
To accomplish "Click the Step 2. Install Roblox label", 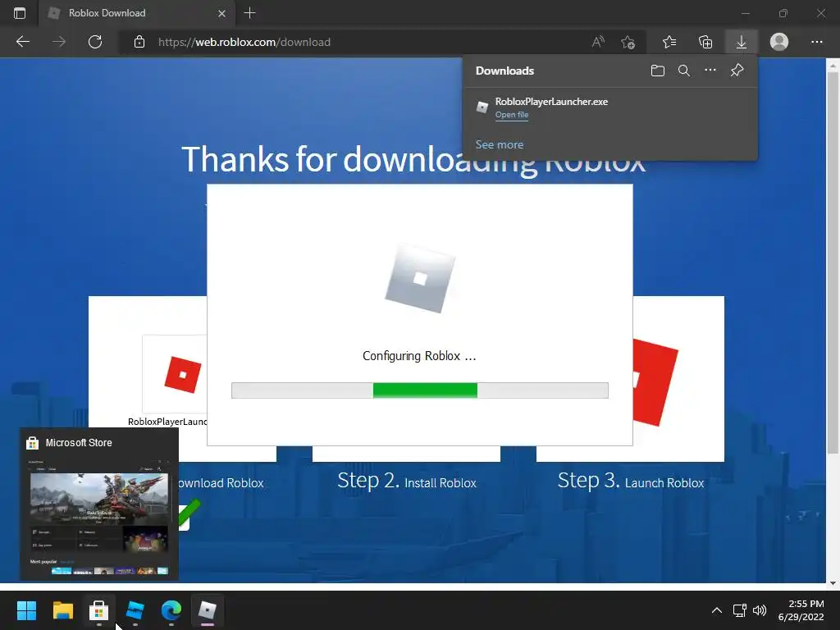I will click(x=407, y=481).
